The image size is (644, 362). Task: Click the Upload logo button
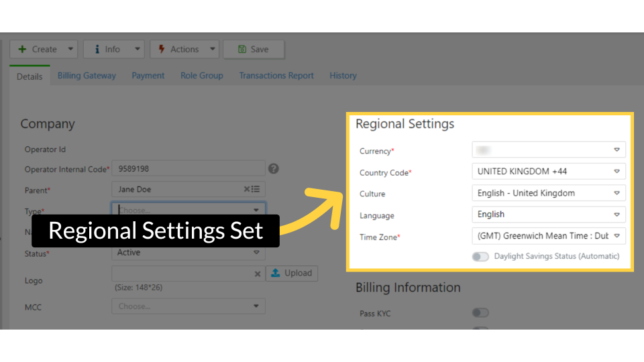tap(292, 273)
